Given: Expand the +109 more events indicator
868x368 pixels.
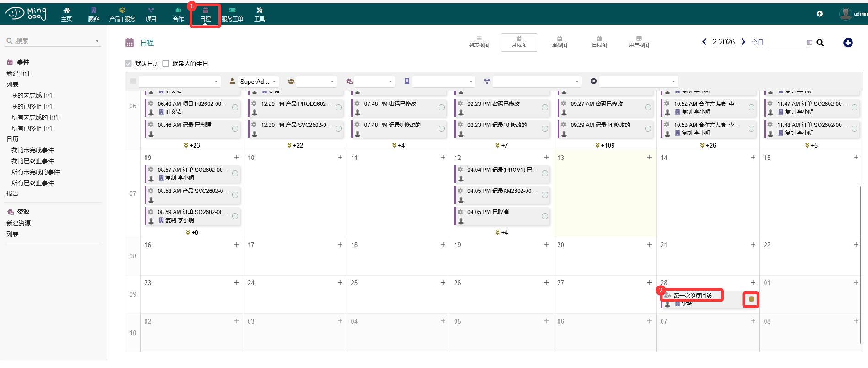Looking at the screenshot, I should 605,145.
